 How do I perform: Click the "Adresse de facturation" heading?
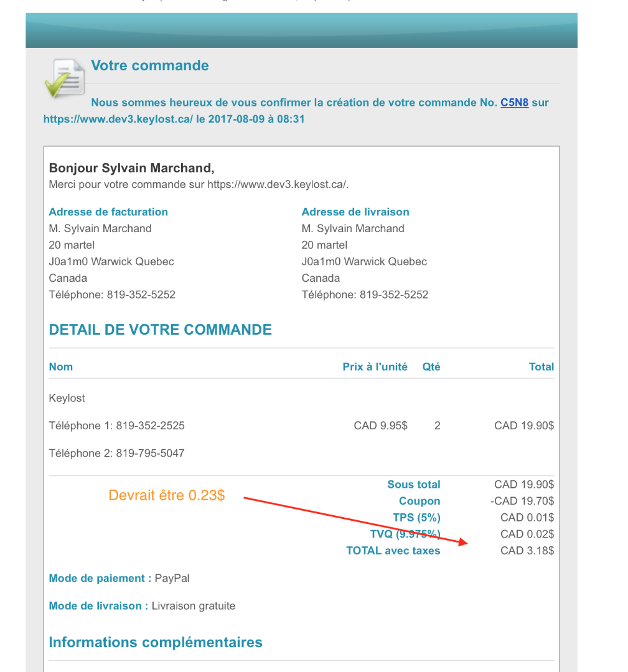click(108, 212)
